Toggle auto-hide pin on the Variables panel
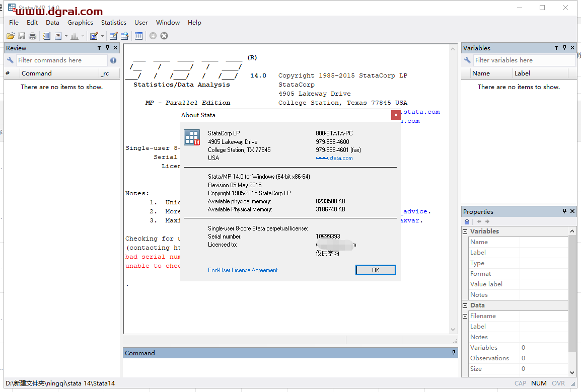 pyautogui.click(x=564, y=47)
